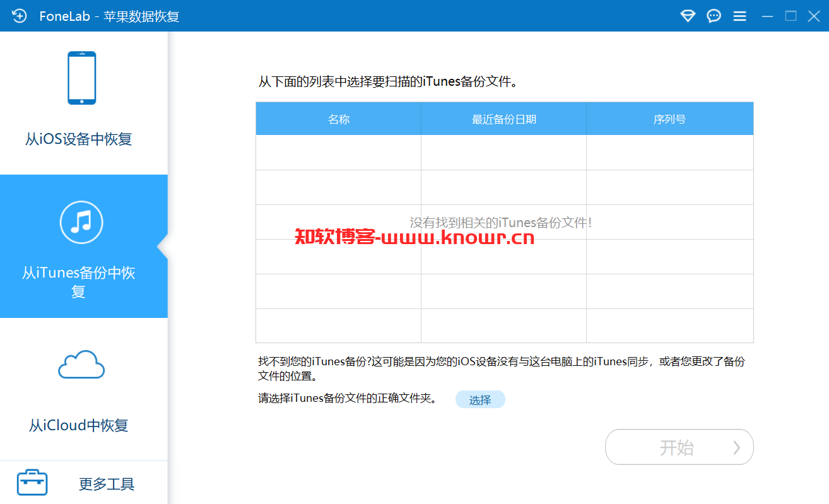
Task: Click the iPhone device icon
Action: (82, 78)
